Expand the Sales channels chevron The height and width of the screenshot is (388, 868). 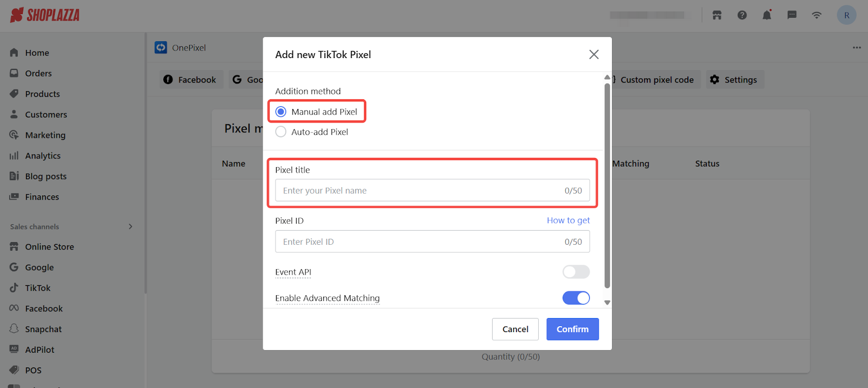coord(130,227)
